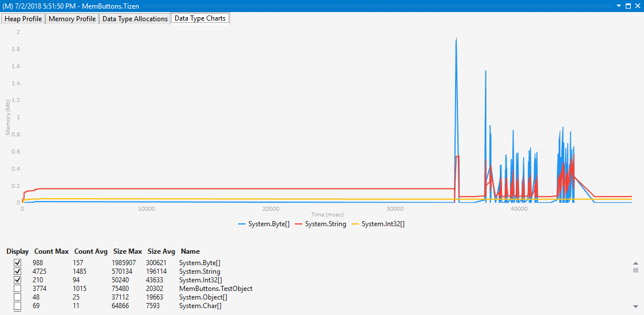Click the scroll down arrow of the data type list
Screen dimensions: 644x315
click(x=635, y=306)
